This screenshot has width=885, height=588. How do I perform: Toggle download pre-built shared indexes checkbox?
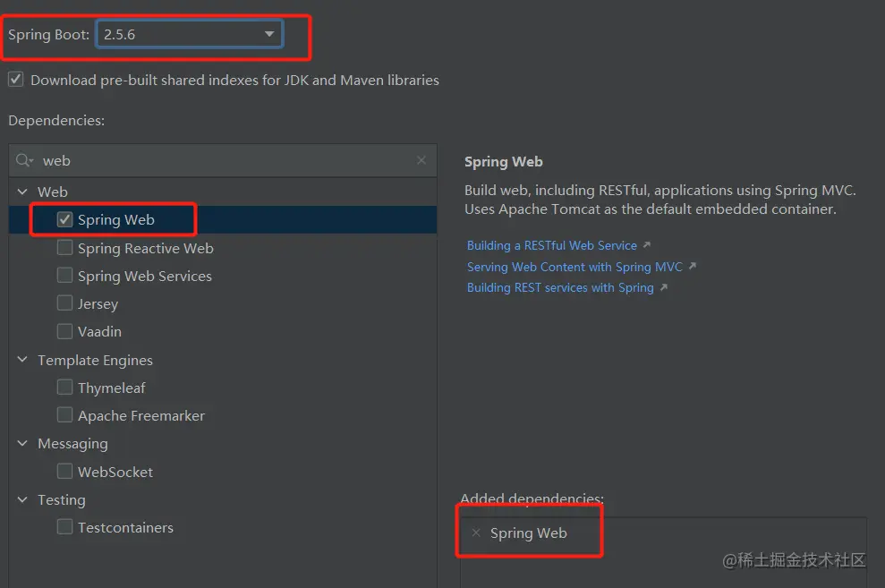pos(16,80)
